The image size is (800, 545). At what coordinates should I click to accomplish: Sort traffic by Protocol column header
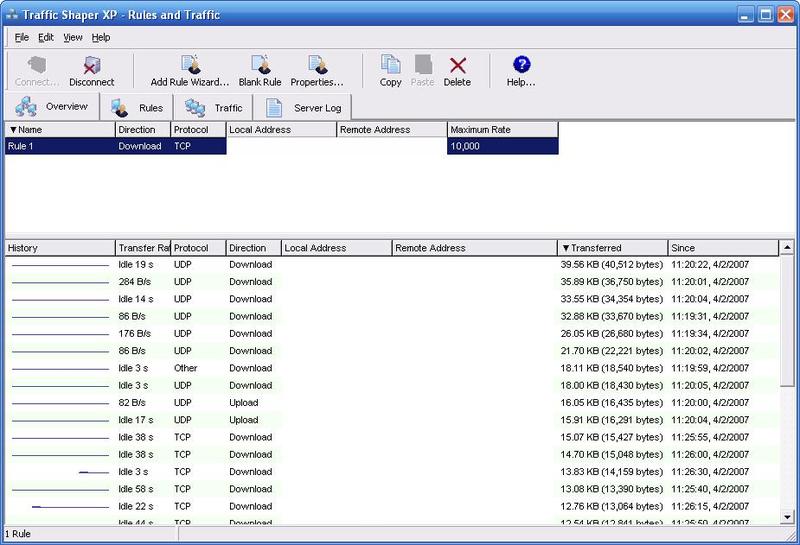(198, 248)
